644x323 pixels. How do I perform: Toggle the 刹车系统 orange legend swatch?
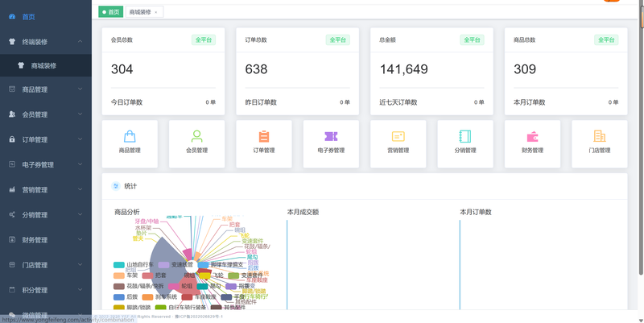(147, 297)
